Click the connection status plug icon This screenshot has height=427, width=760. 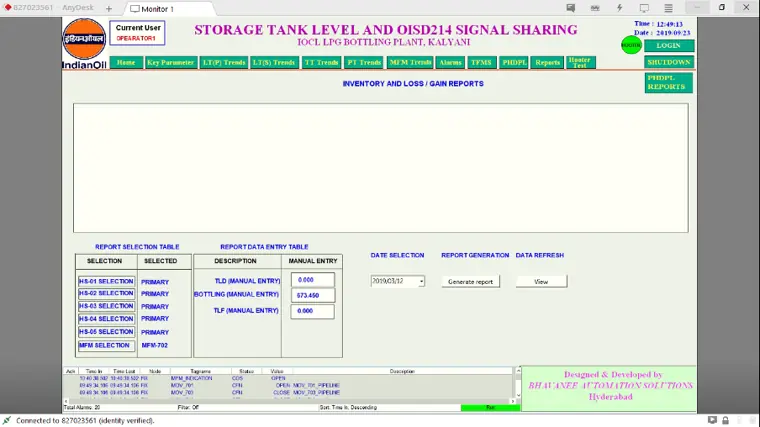(x=6, y=420)
